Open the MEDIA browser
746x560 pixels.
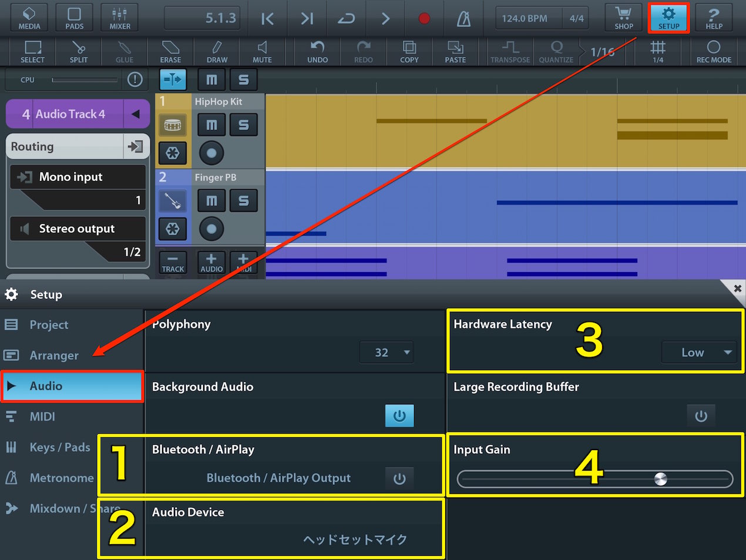coord(29,18)
